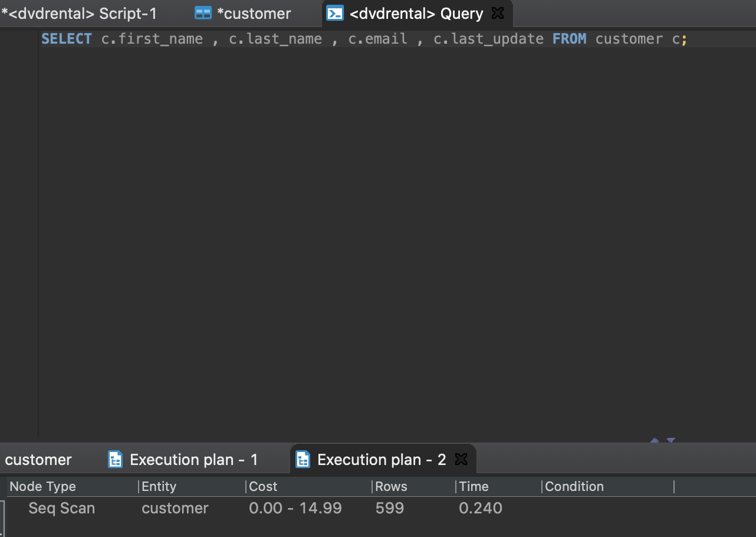Click the FROM keyword in the query
This screenshot has width=756, height=537.
(x=570, y=39)
